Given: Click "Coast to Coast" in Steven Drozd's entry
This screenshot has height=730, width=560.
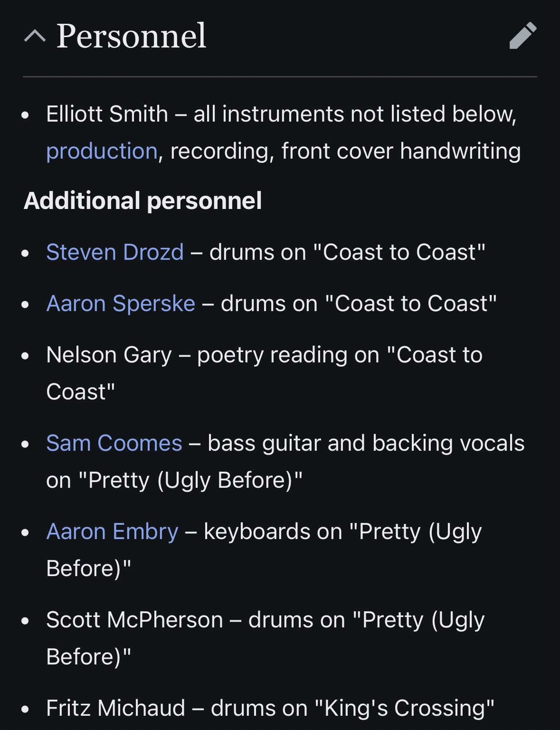Looking at the screenshot, I should pyautogui.click(x=399, y=252).
